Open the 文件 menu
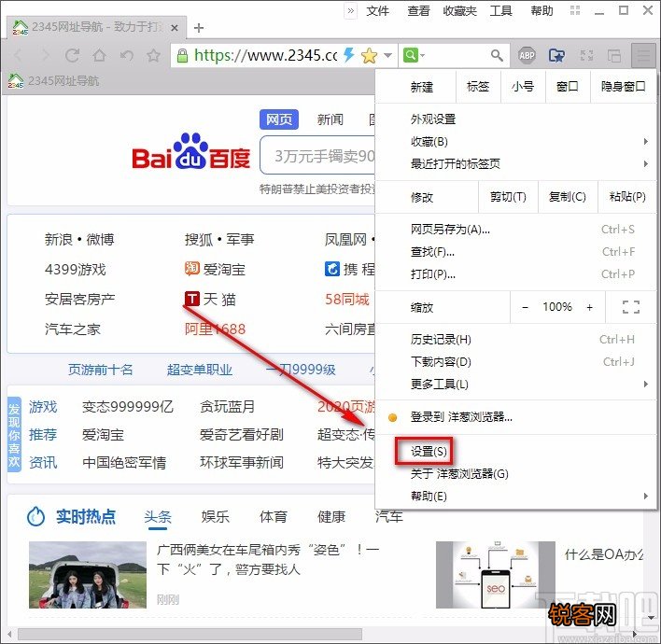The image size is (661, 644). (377, 10)
